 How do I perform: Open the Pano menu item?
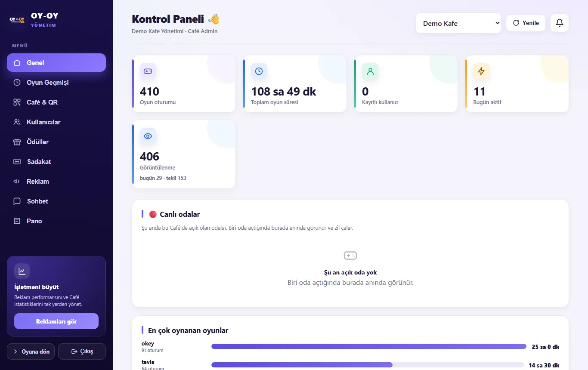56,221
